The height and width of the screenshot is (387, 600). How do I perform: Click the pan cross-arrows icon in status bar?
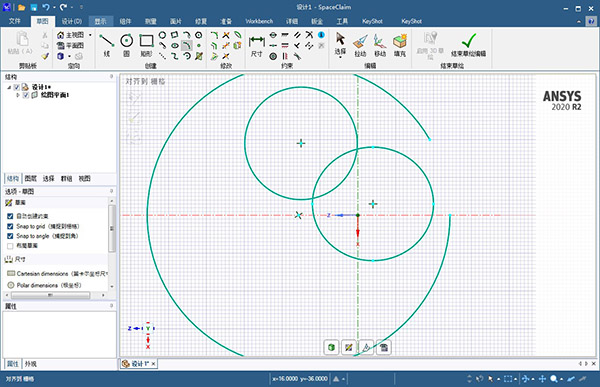tap(542, 379)
